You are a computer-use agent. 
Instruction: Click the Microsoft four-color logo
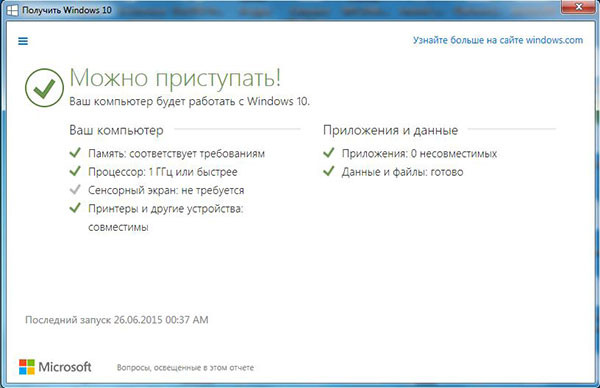[x=27, y=367]
